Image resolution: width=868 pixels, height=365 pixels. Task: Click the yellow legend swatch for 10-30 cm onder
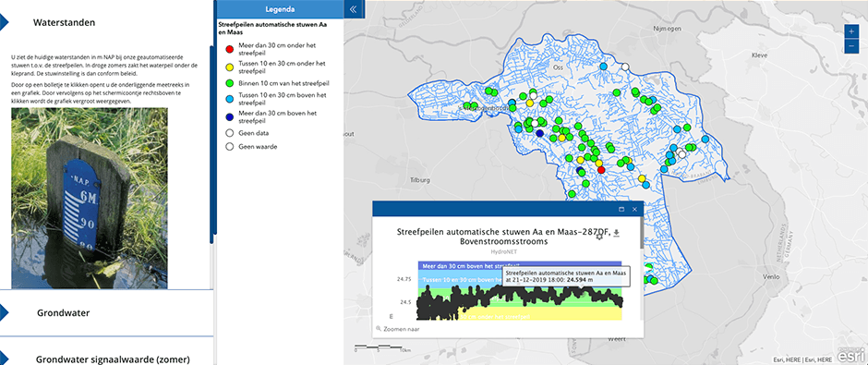229,67
